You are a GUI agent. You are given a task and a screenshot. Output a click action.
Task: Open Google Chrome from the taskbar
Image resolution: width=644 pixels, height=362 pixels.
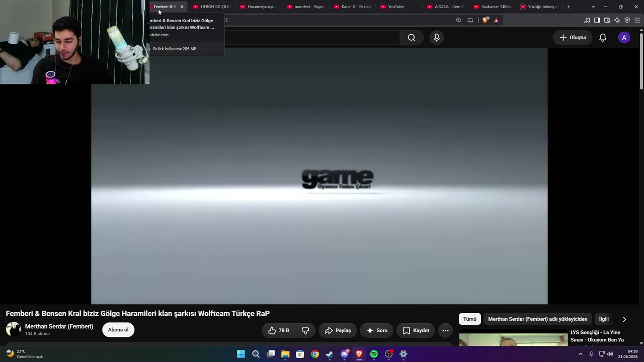(315, 354)
